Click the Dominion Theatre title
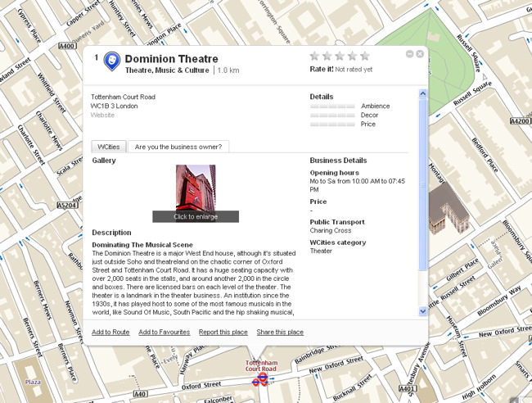Screen dimensions: 532x403 click(x=171, y=59)
